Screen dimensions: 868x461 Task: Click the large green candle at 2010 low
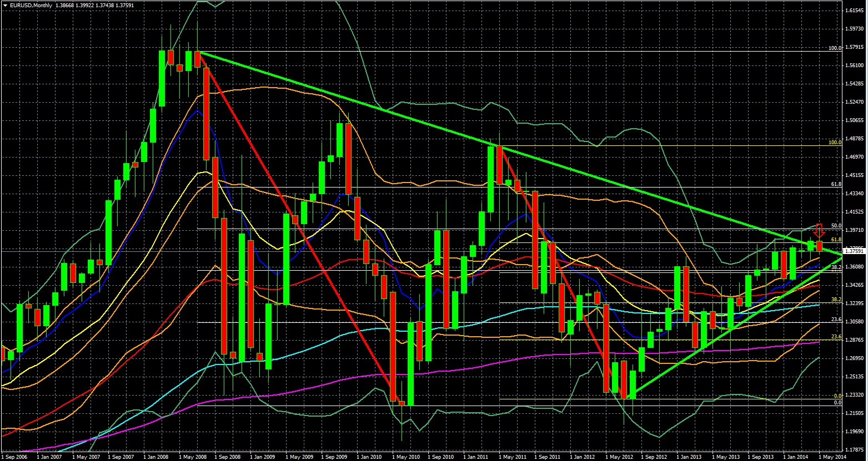410,363
